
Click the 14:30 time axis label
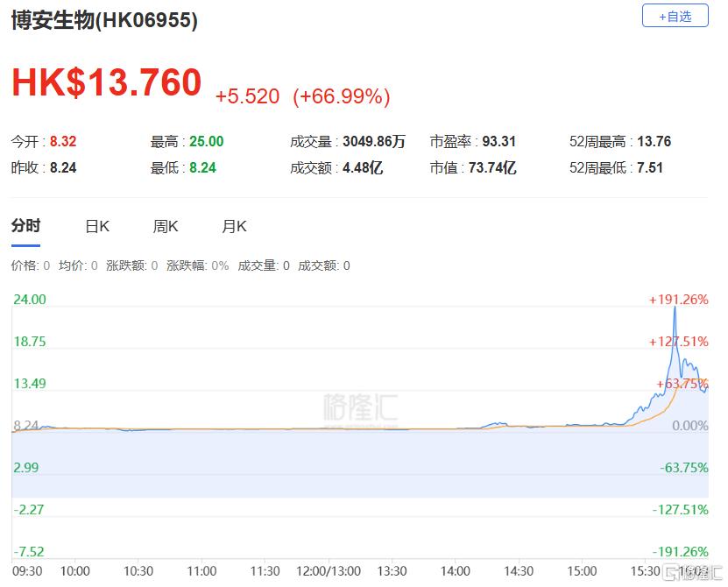pos(519,570)
